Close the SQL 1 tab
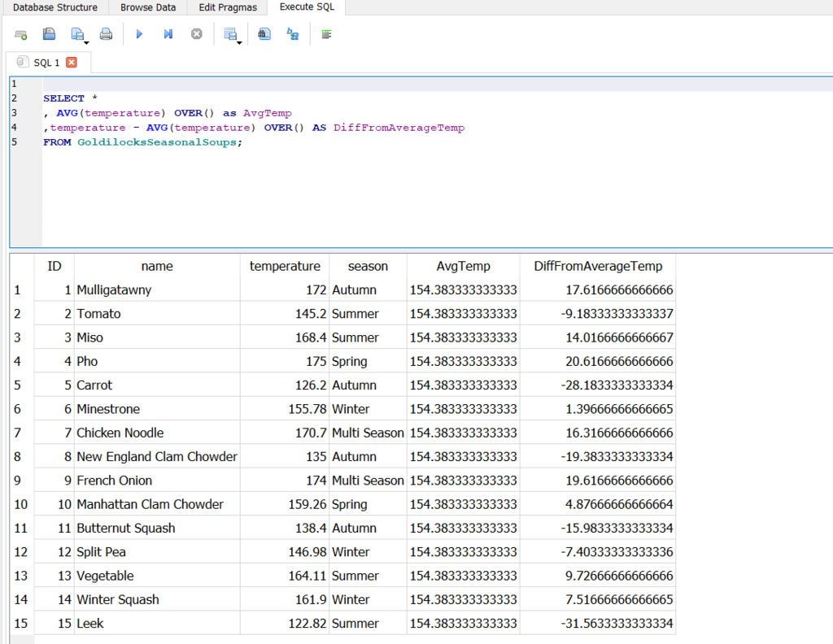Screen dimensions: 833x644 72,62
